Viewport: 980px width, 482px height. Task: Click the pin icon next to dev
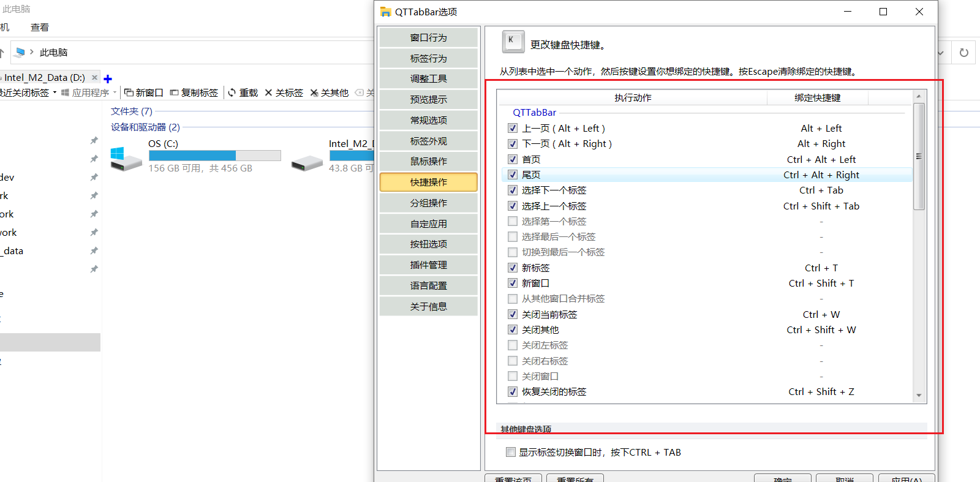[x=94, y=177]
